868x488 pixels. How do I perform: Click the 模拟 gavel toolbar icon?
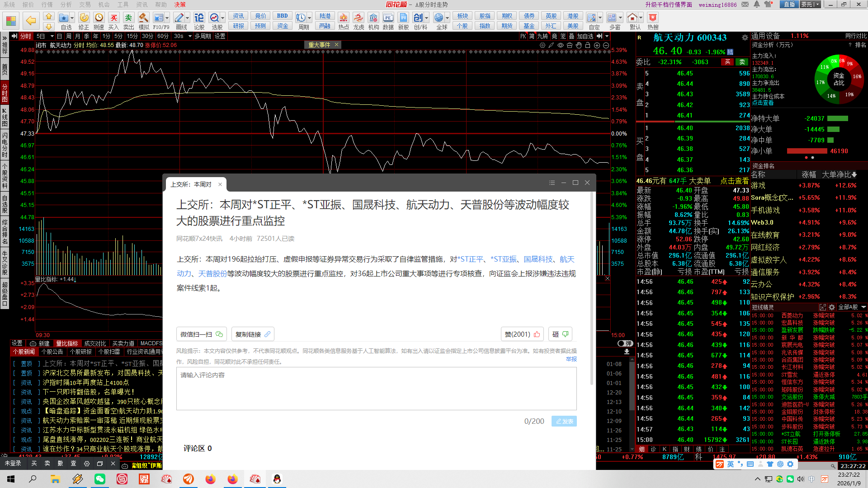(x=143, y=18)
